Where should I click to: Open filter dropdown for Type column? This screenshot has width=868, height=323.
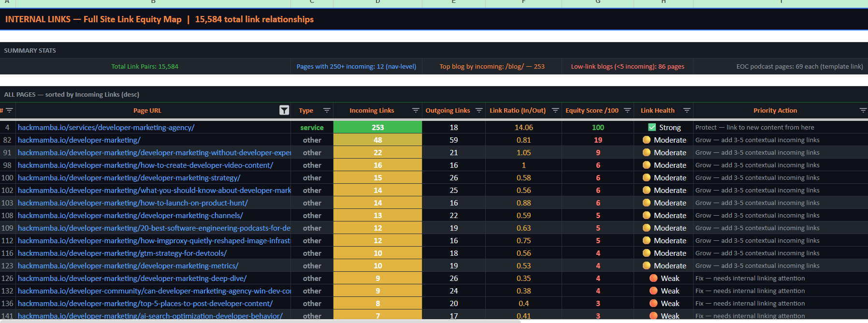pos(327,110)
